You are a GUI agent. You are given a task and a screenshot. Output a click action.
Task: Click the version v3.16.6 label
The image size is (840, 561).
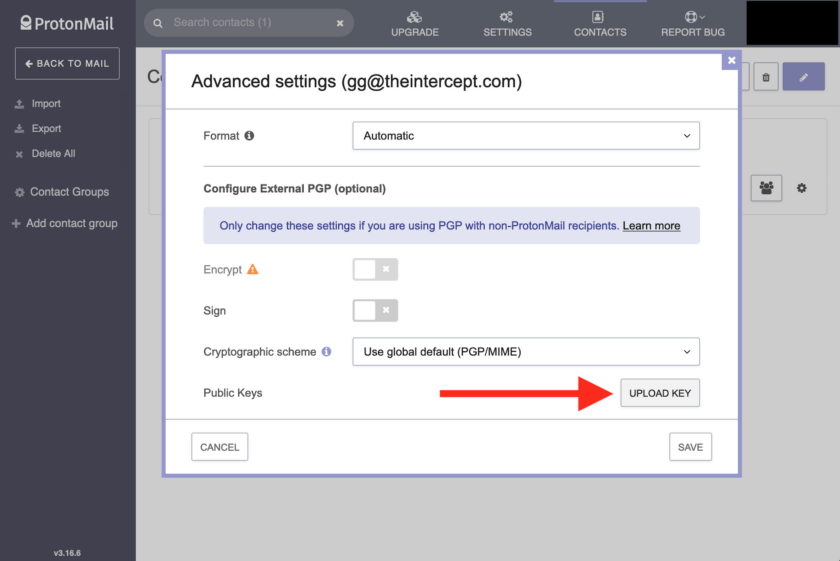67,552
